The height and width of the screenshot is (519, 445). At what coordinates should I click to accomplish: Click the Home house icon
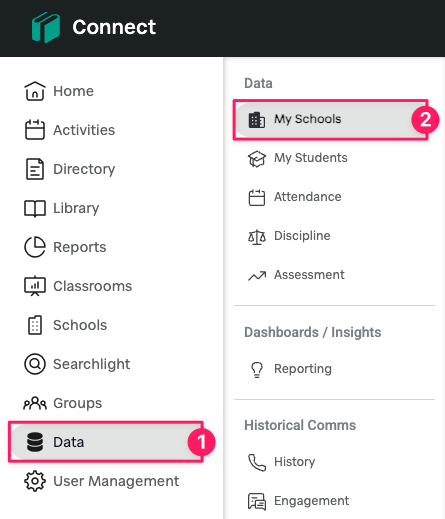tap(35, 91)
